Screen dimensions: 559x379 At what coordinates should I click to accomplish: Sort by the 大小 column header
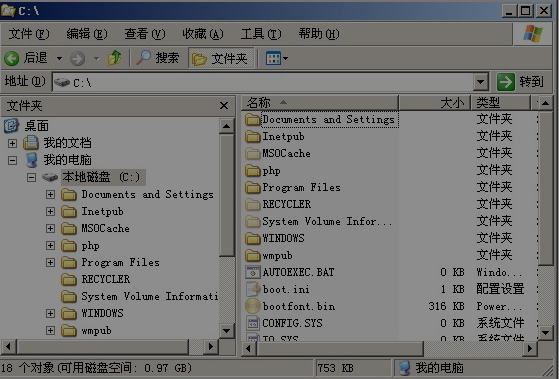tap(434, 103)
